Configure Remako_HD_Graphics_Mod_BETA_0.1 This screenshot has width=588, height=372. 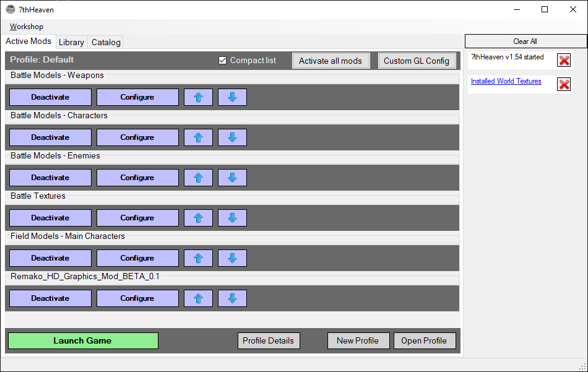pyautogui.click(x=137, y=298)
